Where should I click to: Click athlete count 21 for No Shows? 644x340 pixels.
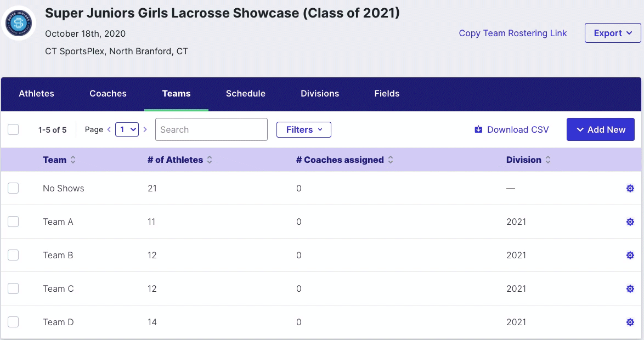tap(152, 189)
